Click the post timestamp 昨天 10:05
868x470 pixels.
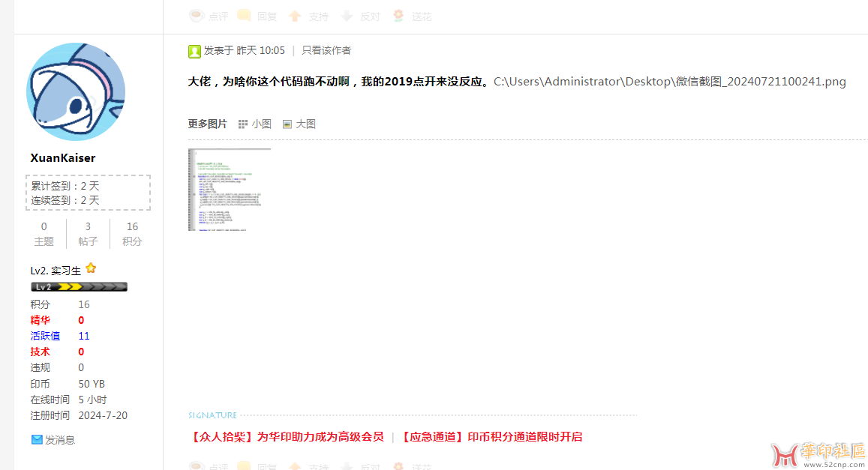tap(261, 50)
